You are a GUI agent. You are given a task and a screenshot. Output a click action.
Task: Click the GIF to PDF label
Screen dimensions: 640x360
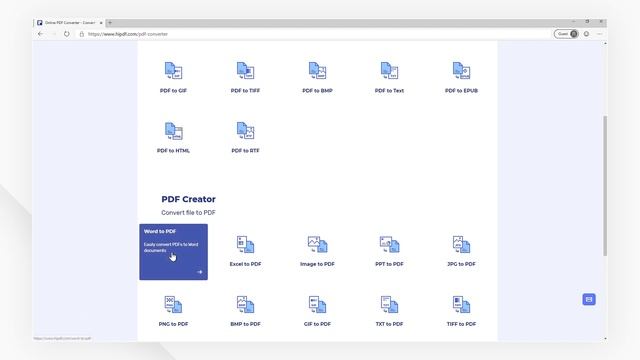click(317, 324)
